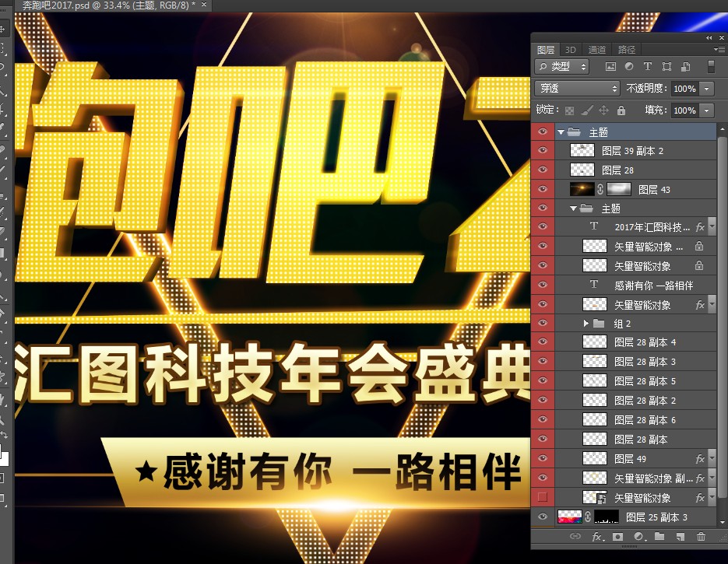Click the delete layer trash icon
The width and height of the screenshot is (728, 564).
[701, 537]
